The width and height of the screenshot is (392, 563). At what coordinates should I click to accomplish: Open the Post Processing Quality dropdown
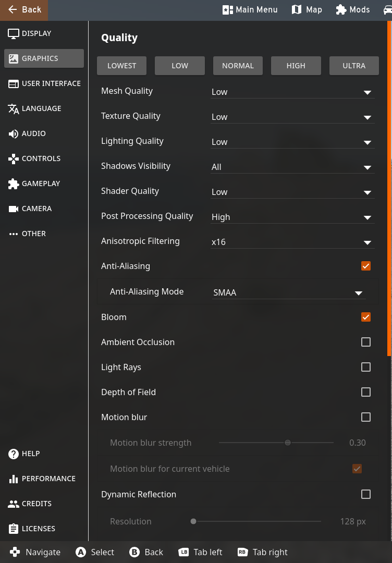point(292,217)
